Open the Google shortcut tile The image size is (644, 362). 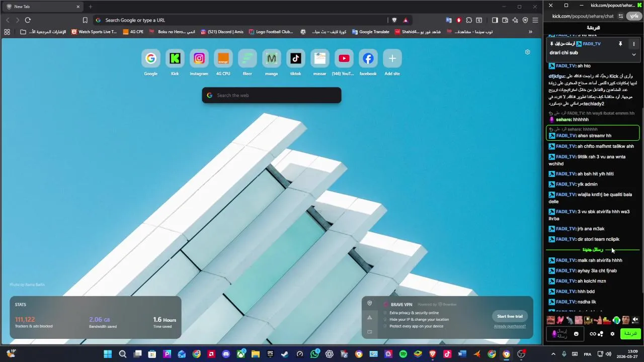coord(150,59)
